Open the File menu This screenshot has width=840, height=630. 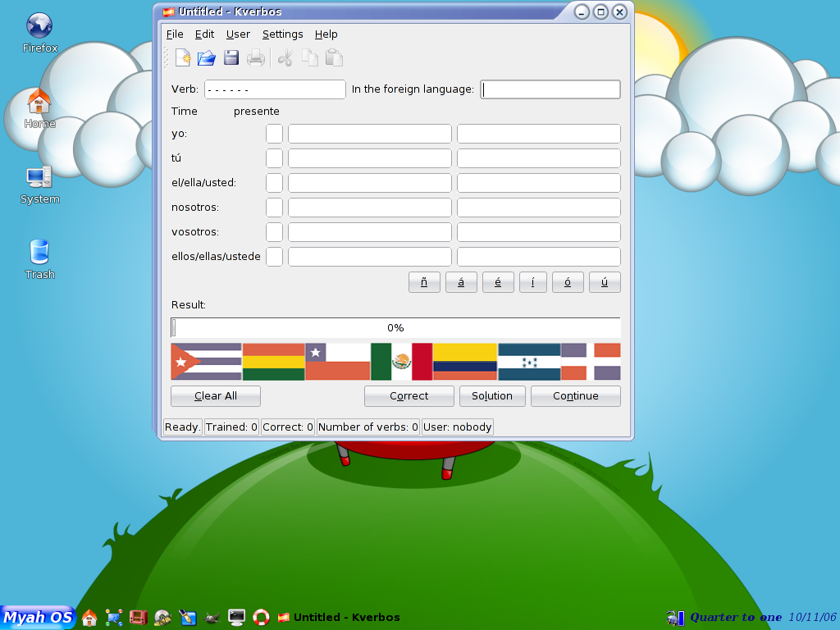click(x=175, y=34)
